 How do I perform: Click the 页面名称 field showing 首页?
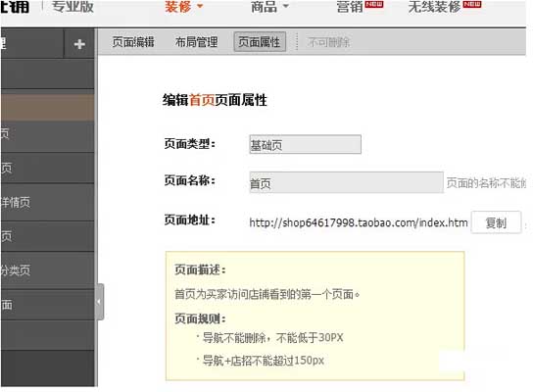click(346, 182)
